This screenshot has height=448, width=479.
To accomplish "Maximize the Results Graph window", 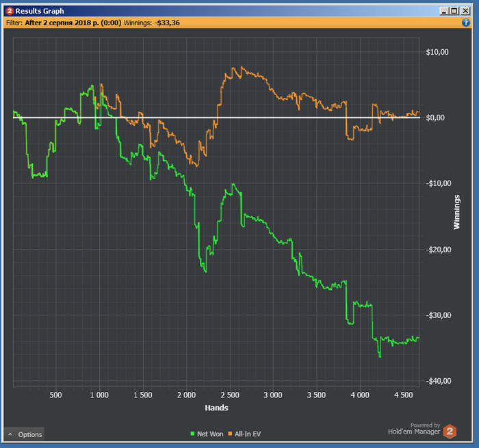I will click(454, 12).
